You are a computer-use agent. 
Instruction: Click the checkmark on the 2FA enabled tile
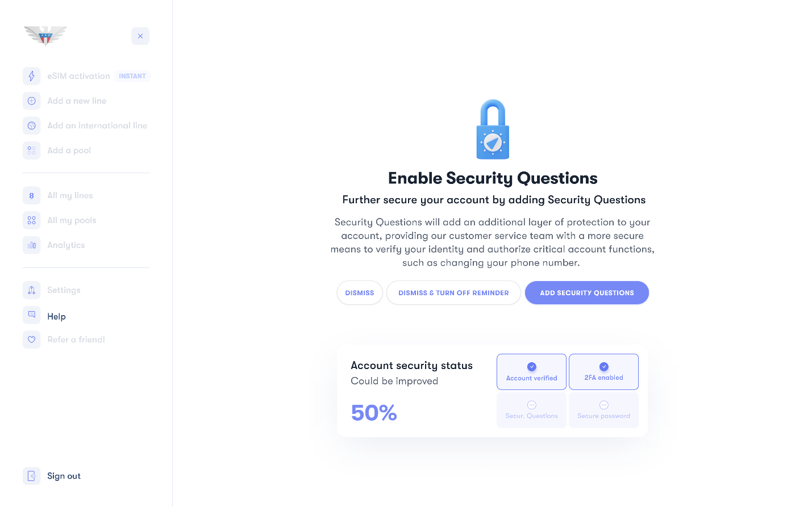tap(603, 366)
